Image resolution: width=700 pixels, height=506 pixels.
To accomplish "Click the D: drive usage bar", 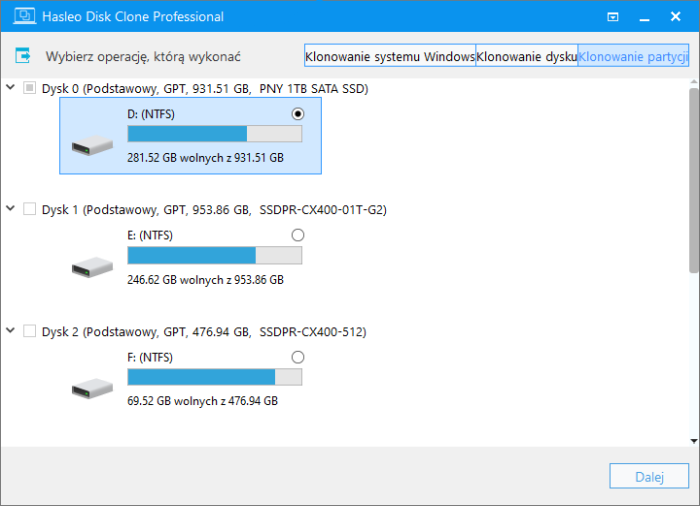I will pos(214,134).
